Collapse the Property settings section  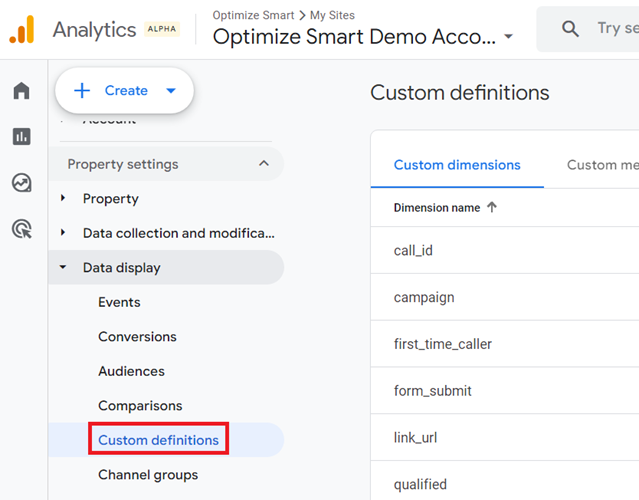[264, 164]
